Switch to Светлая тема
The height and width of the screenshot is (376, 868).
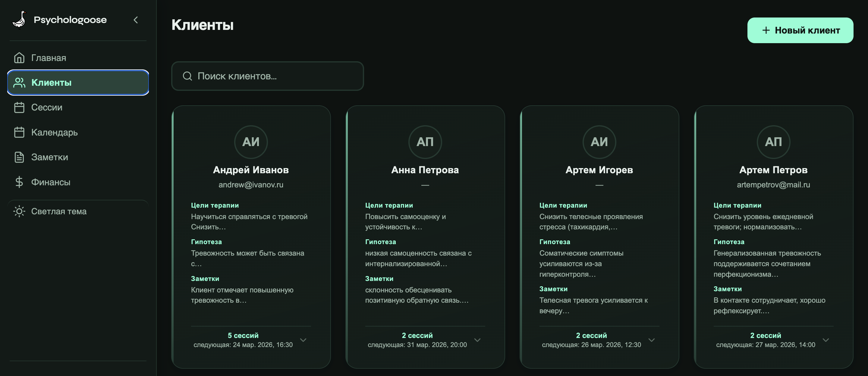tap(78, 211)
